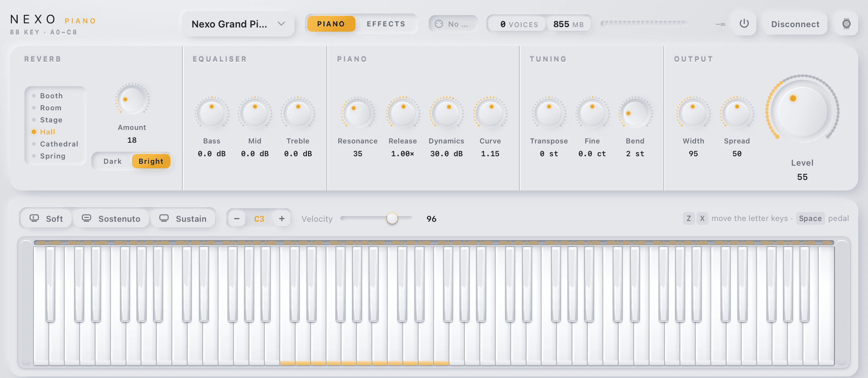Click the Spread knob
The width and height of the screenshot is (868, 378).
pyautogui.click(x=737, y=113)
